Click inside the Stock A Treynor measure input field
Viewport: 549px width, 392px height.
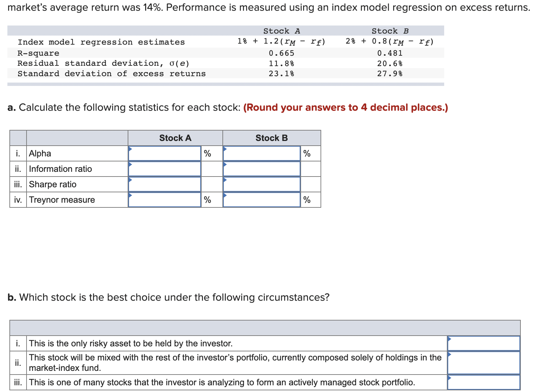tap(165, 200)
